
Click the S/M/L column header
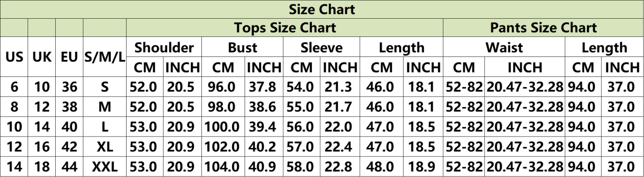[x=105, y=57]
